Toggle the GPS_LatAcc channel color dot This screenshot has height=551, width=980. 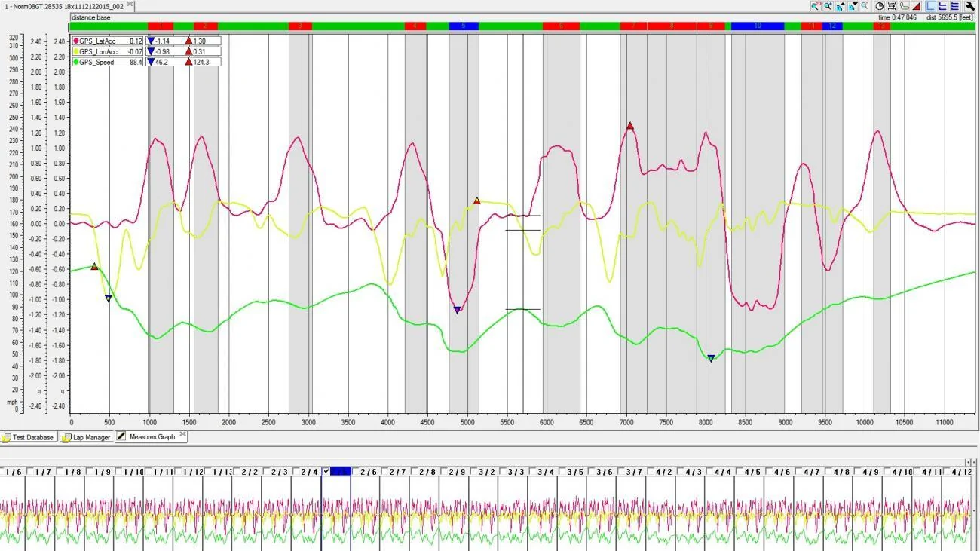click(76, 41)
